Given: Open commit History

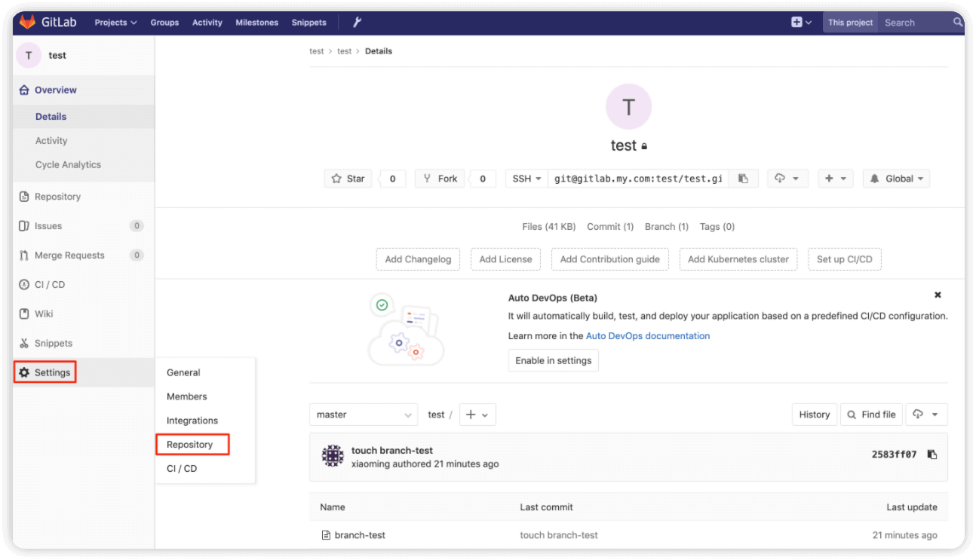Looking at the screenshot, I should [815, 415].
